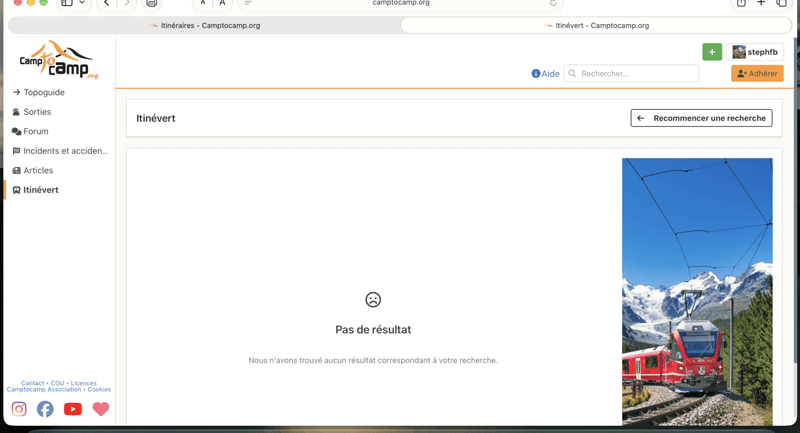This screenshot has width=800, height=433.
Task: Click the orange Adhérer button
Action: [x=757, y=73]
